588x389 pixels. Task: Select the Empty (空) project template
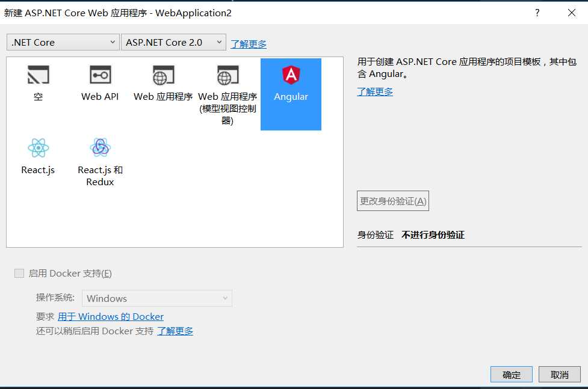[x=38, y=83]
